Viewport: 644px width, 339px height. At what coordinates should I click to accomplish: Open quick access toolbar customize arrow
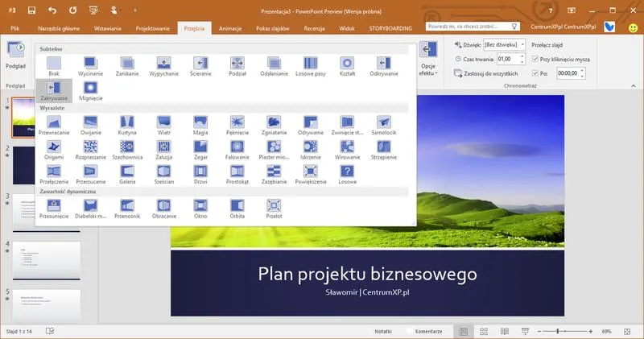click(134, 10)
